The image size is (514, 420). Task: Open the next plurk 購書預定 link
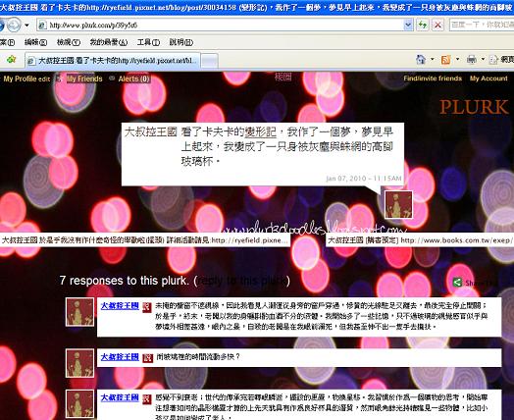pos(420,240)
